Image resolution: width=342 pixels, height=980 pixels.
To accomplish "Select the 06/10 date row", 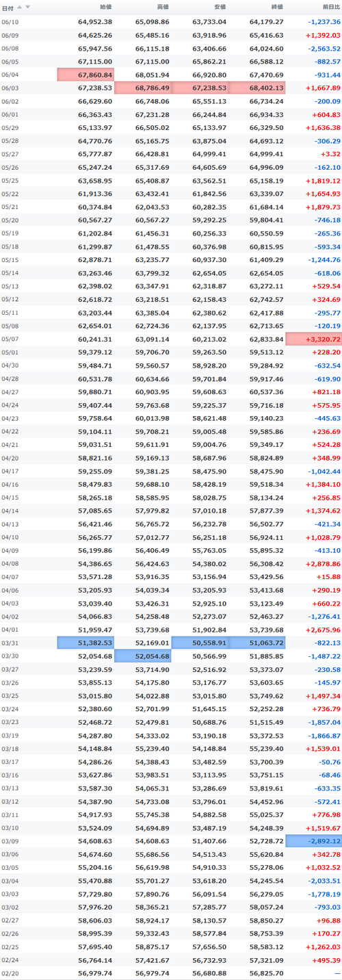I will (x=171, y=21).
